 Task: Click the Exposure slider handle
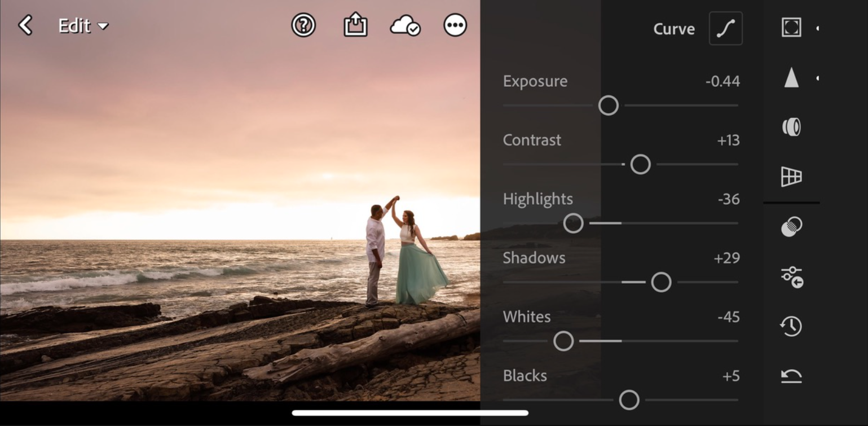click(x=608, y=106)
